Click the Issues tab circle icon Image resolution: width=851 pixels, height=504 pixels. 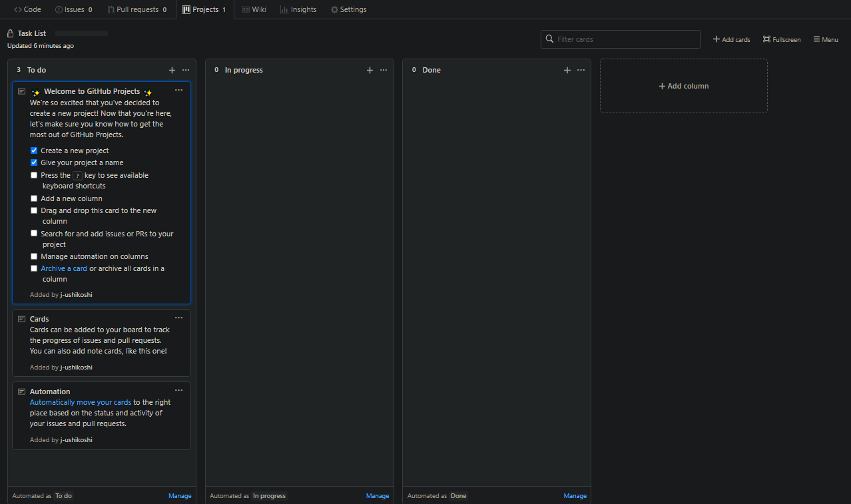[x=59, y=9]
